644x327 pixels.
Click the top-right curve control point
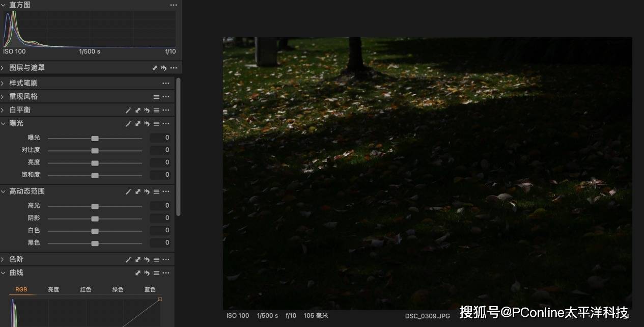click(160, 299)
